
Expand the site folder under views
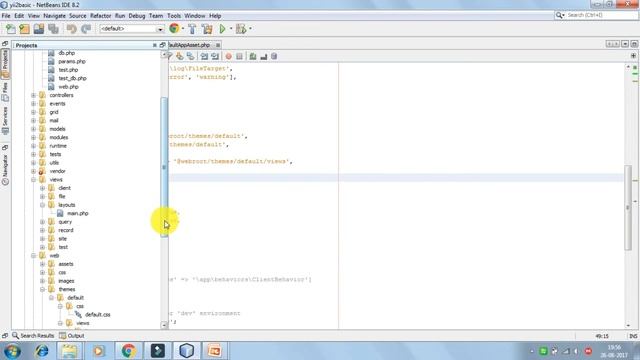[x=42, y=239]
